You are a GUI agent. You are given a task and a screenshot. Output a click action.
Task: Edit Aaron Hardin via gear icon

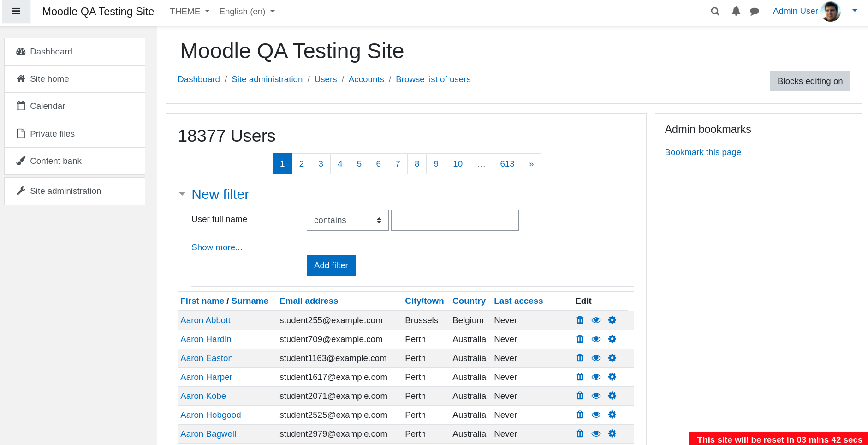point(612,339)
